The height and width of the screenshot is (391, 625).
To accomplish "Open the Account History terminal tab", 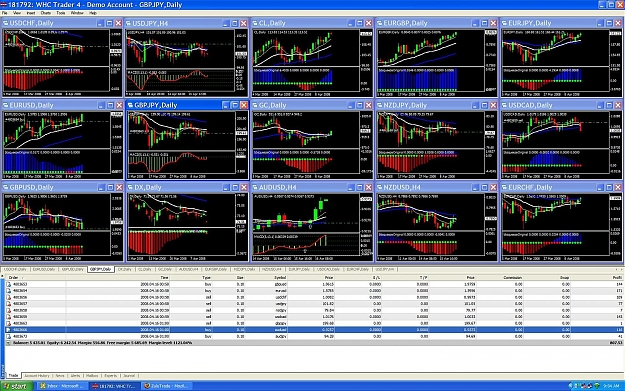I will (37, 375).
